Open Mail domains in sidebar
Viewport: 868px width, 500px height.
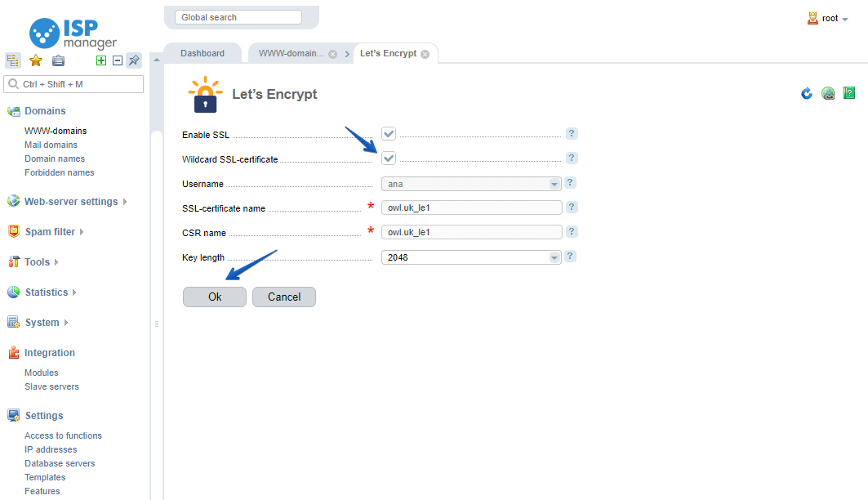51,145
